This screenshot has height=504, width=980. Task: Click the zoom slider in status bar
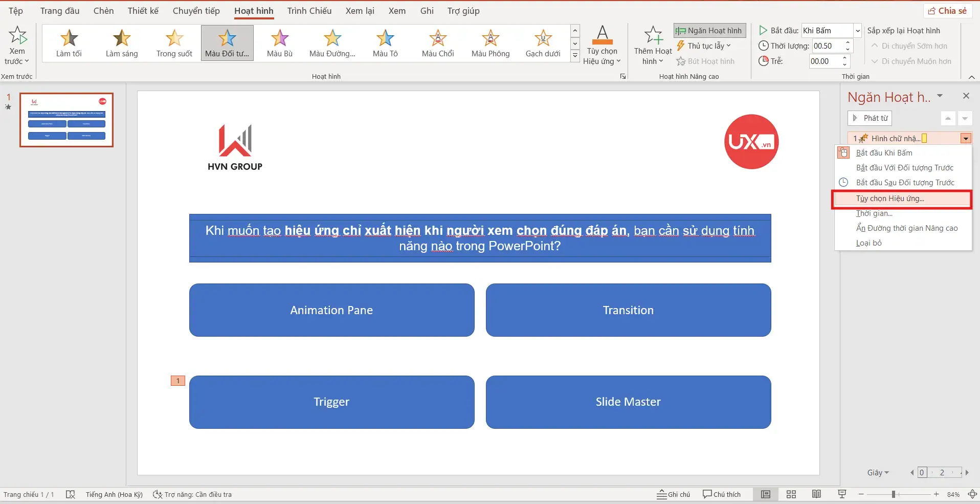pos(894,494)
